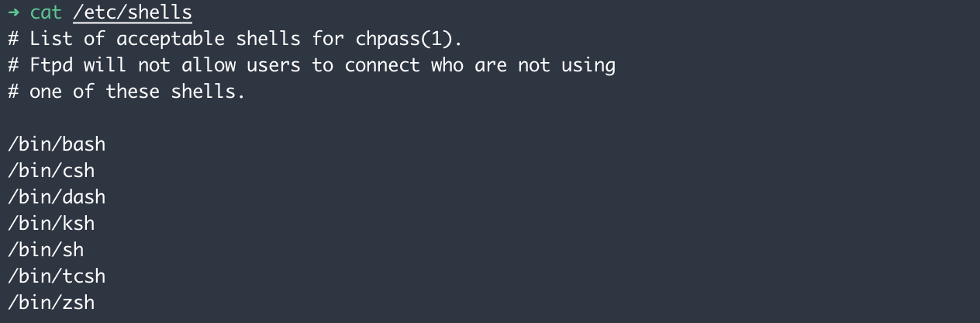Click the green prompt arrow

pos(13,12)
